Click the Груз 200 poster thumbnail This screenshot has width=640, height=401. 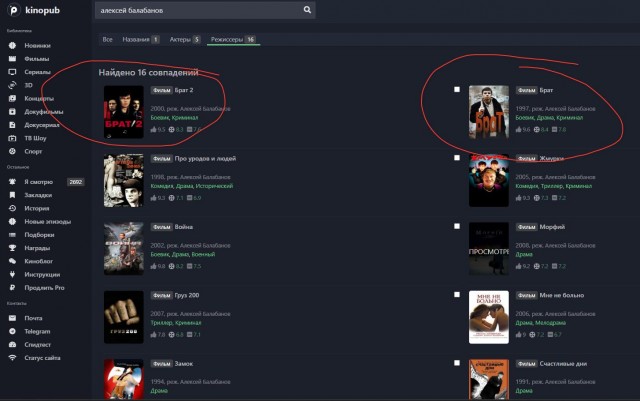tap(124, 317)
